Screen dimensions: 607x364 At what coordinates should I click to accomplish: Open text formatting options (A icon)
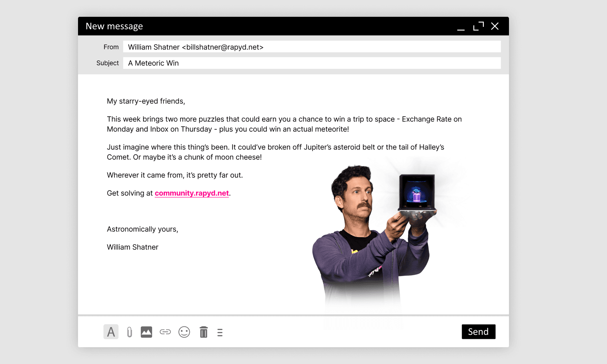pyautogui.click(x=111, y=332)
